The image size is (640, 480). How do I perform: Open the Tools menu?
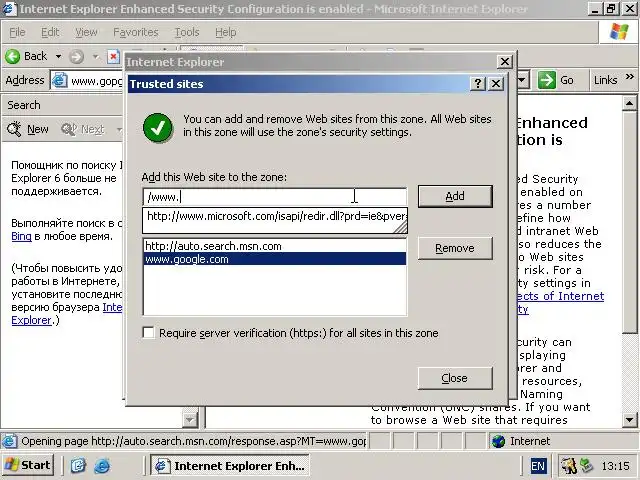(187, 32)
